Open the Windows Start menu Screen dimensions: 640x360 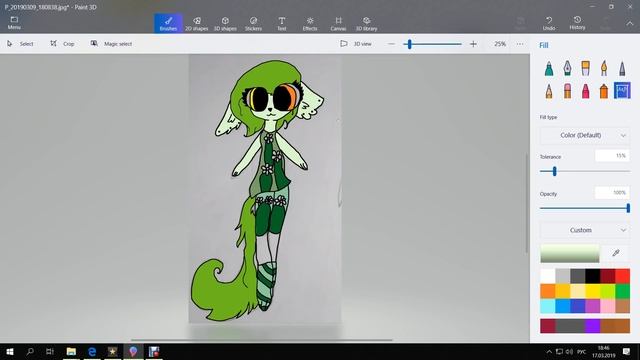10,351
